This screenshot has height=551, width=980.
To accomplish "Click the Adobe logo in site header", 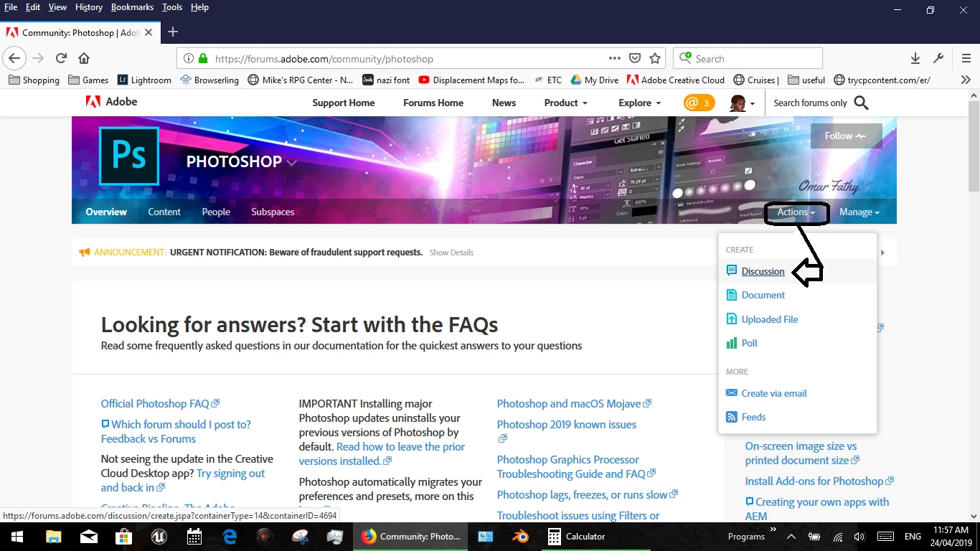I will (111, 102).
